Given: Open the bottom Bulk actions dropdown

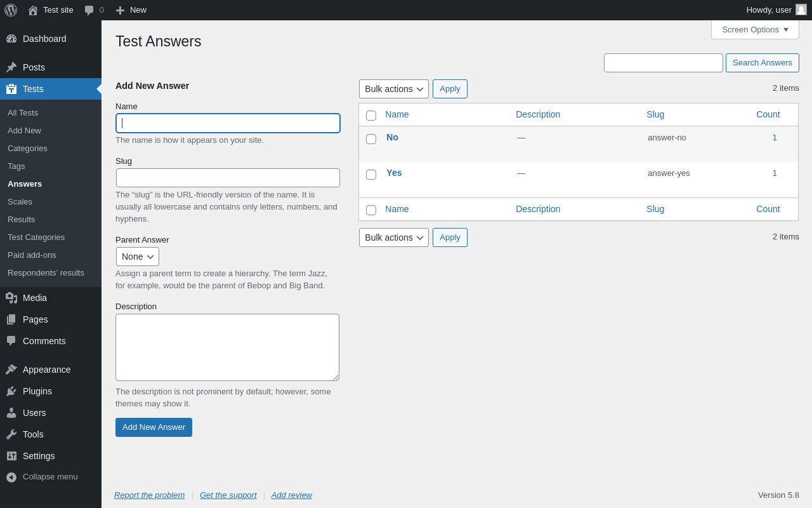Looking at the screenshot, I should coord(394,237).
